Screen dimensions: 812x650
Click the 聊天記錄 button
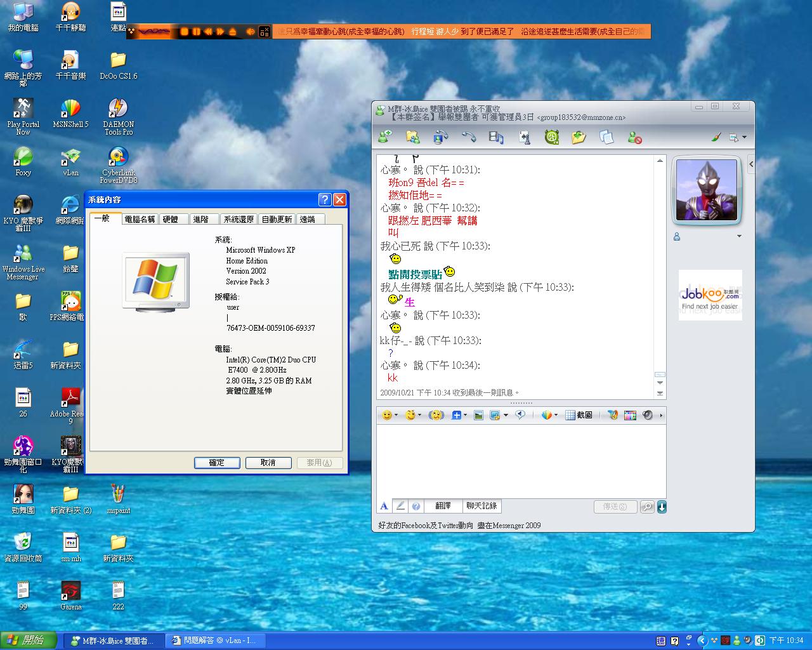click(481, 506)
